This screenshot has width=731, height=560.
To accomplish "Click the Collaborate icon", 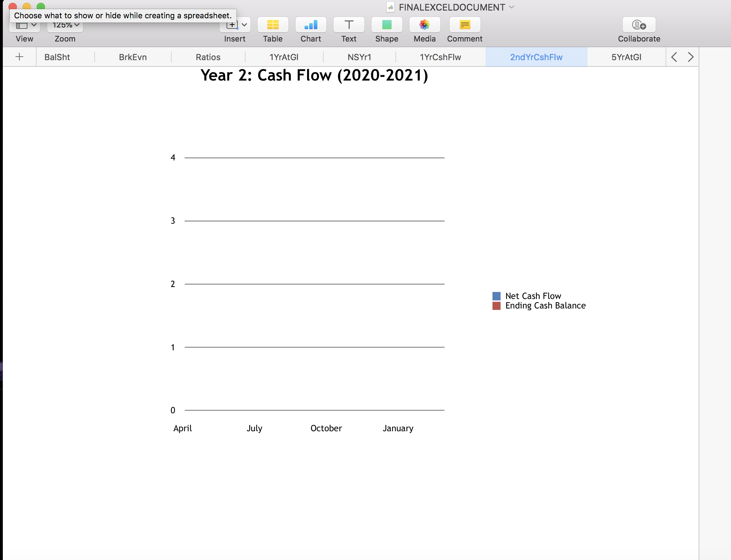I will pos(639,25).
